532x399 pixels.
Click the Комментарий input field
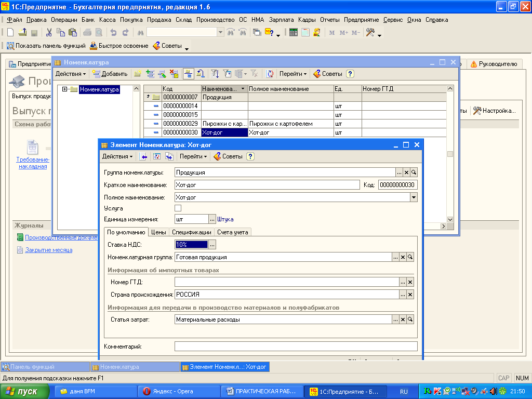(296, 347)
